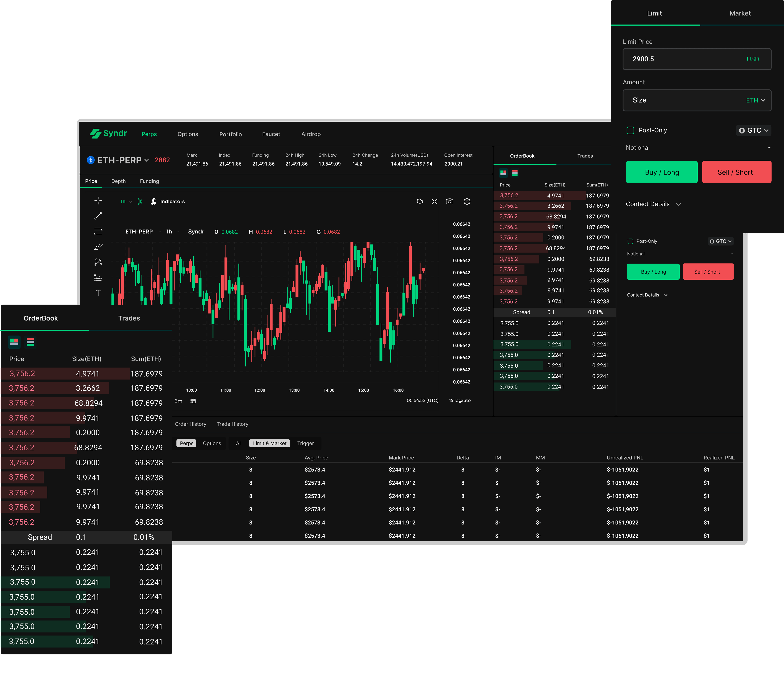Select stacked book view in main window order book
The width and height of the screenshot is (784, 683).
coord(515,173)
